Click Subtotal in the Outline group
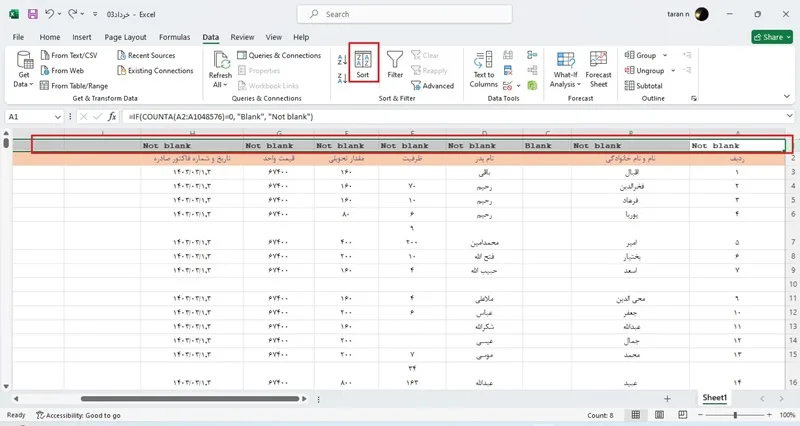 pos(643,86)
